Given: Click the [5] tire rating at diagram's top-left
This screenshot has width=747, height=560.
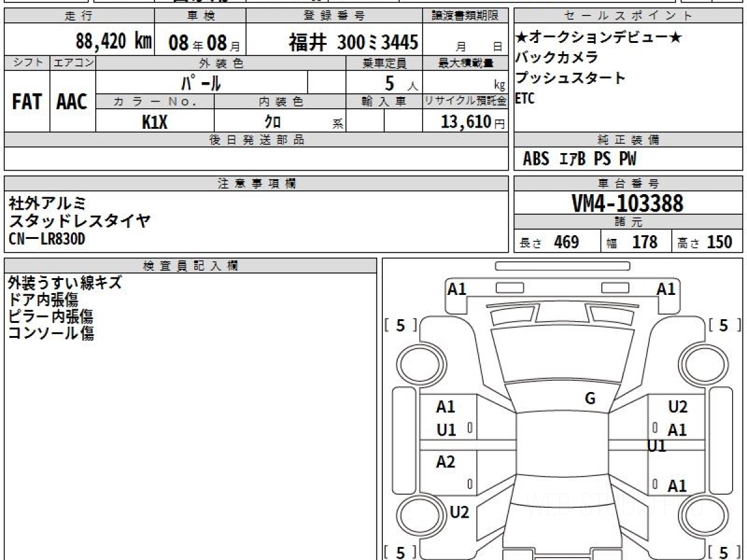Looking at the screenshot, I should point(401,325).
